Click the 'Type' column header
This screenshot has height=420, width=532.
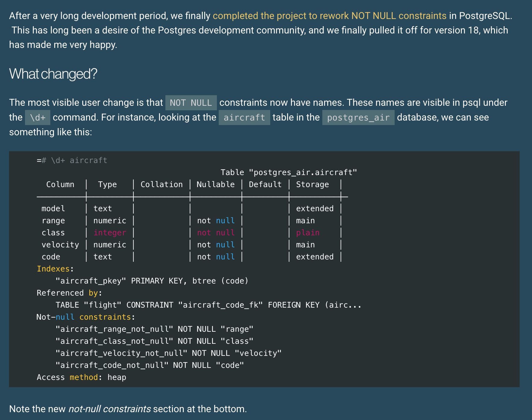click(x=108, y=184)
